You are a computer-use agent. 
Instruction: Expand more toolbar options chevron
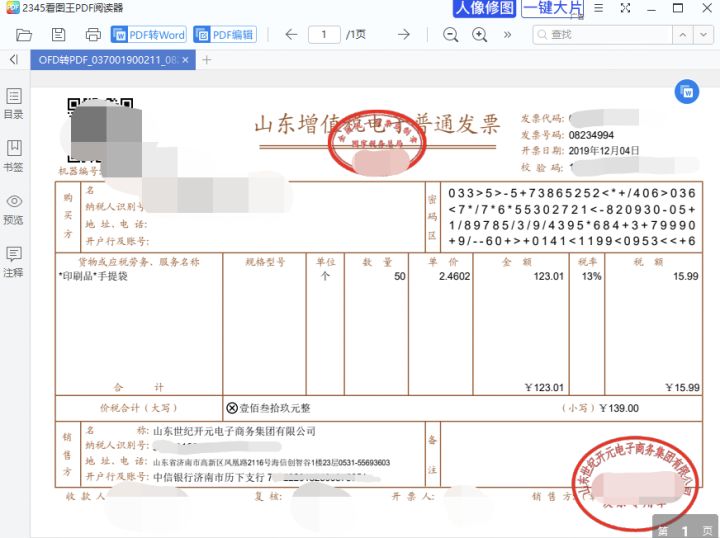[507, 34]
